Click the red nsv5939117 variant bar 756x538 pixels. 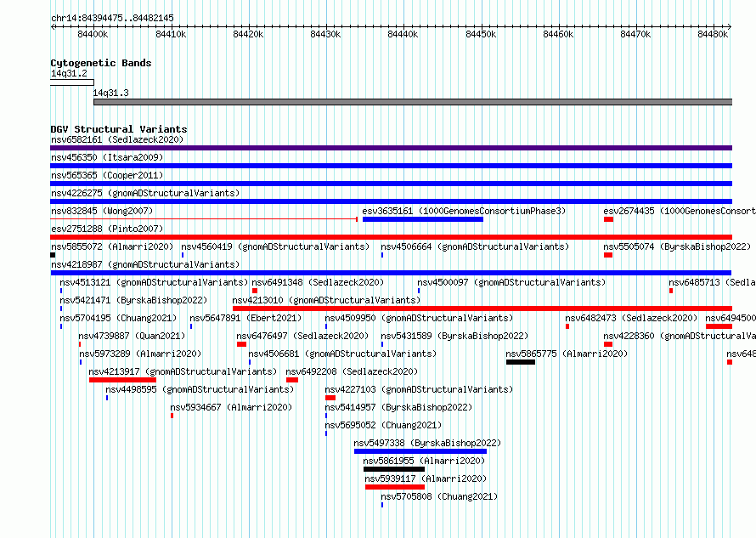pos(395,487)
